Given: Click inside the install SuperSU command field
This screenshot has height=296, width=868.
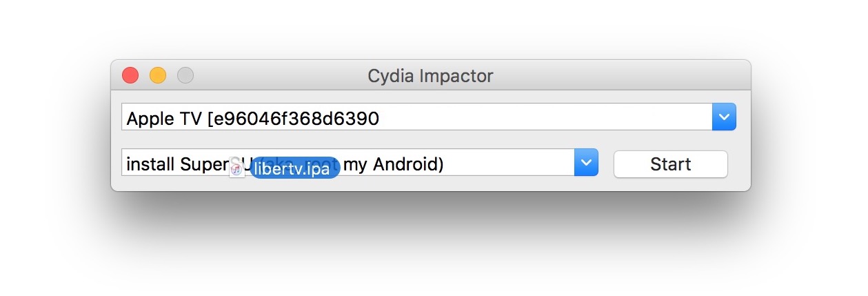Looking at the screenshot, I should coord(510,164).
